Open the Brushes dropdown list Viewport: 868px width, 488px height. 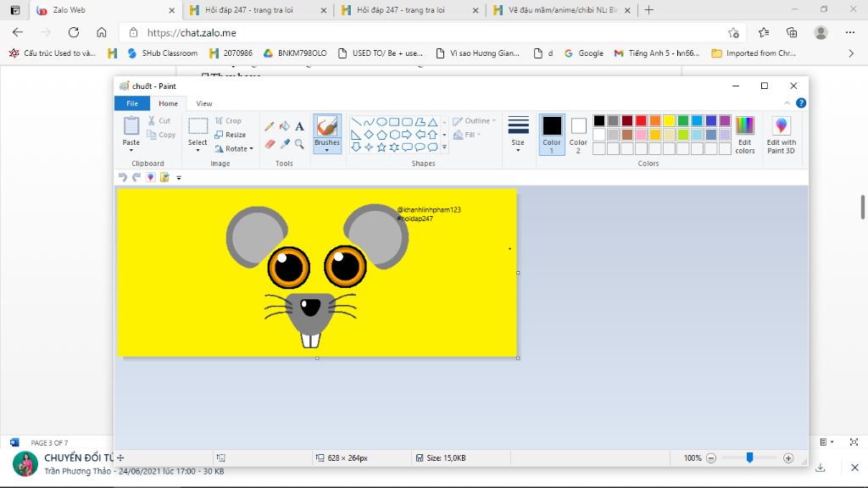(x=327, y=151)
